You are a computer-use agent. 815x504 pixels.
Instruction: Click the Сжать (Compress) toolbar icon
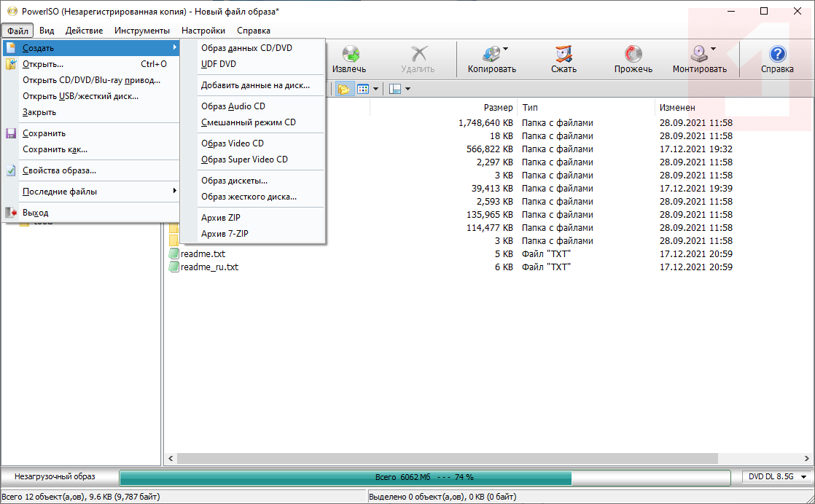[x=564, y=54]
